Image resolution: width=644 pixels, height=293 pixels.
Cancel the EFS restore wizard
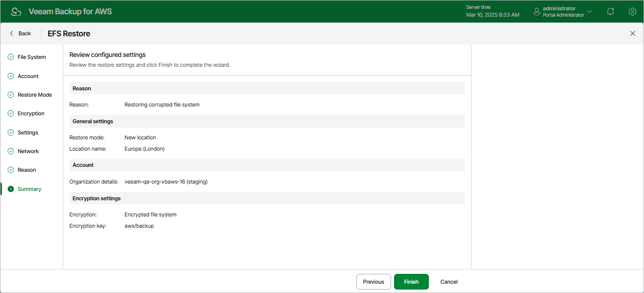pos(449,282)
